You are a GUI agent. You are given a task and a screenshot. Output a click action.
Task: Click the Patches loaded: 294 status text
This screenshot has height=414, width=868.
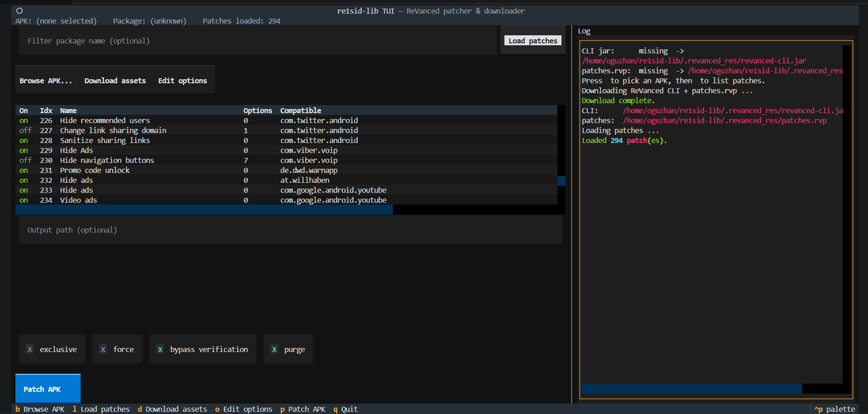pyautogui.click(x=242, y=21)
